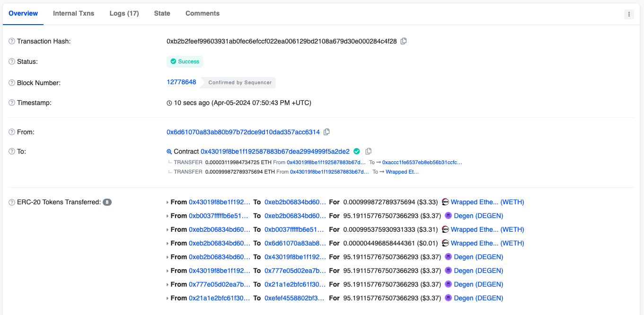This screenshot has height=315, width=644.
Task: Open Degen (DEGEN) link on 0xefef4558802bf3… recipient row
Action: pos(478,298)
